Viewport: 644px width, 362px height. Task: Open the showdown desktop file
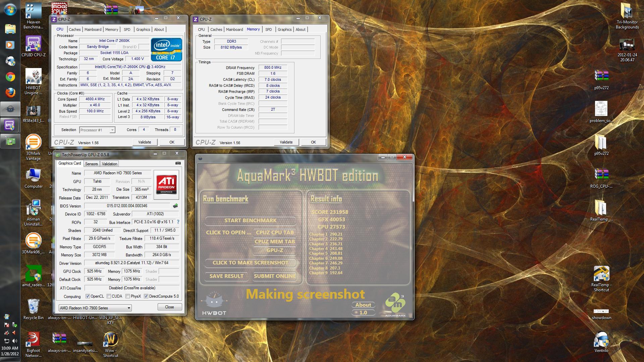point(601,314)
